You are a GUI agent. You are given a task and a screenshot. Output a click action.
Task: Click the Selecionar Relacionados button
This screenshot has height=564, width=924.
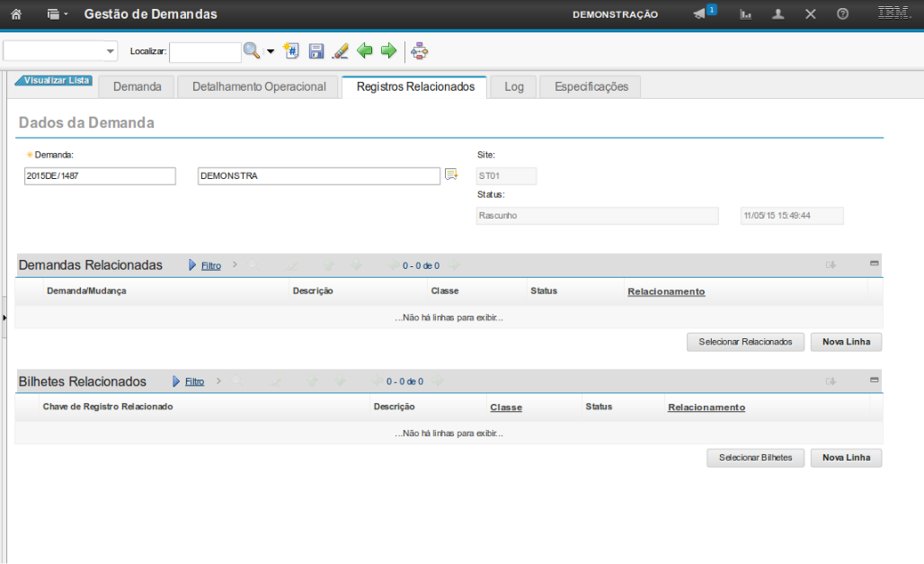click(x=745, y=342)
